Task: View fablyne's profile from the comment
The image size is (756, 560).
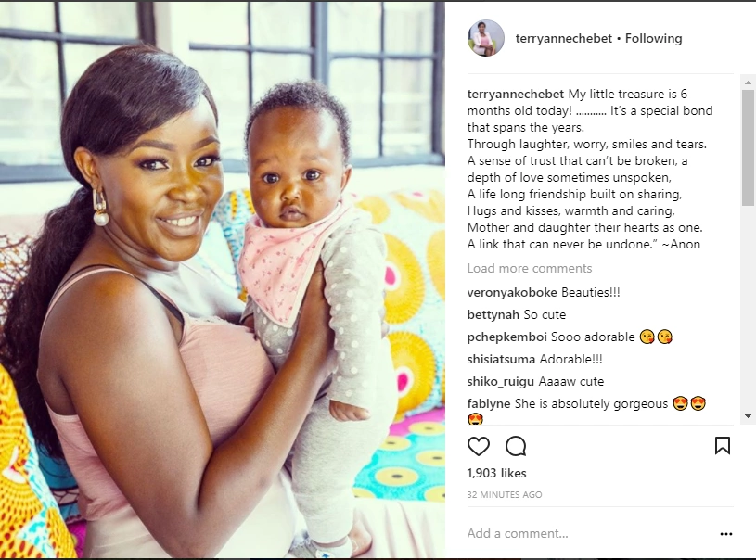Action: (489, 404)
